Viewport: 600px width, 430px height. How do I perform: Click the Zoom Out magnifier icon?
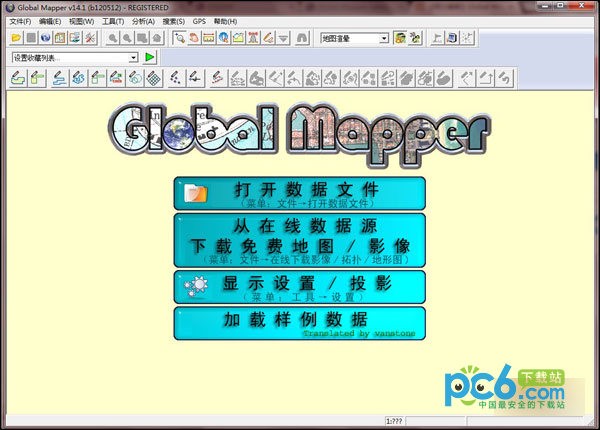click(127, 38)
